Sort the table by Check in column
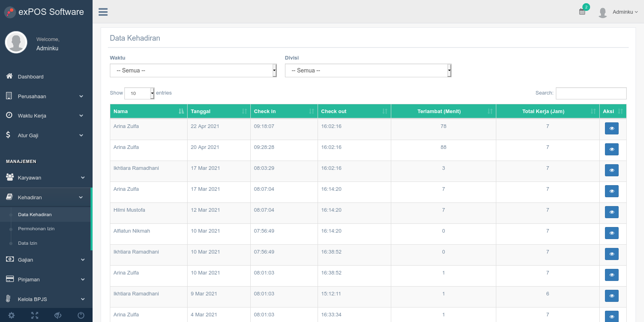Viewport: 644px width, 322px height. (284, 111)
